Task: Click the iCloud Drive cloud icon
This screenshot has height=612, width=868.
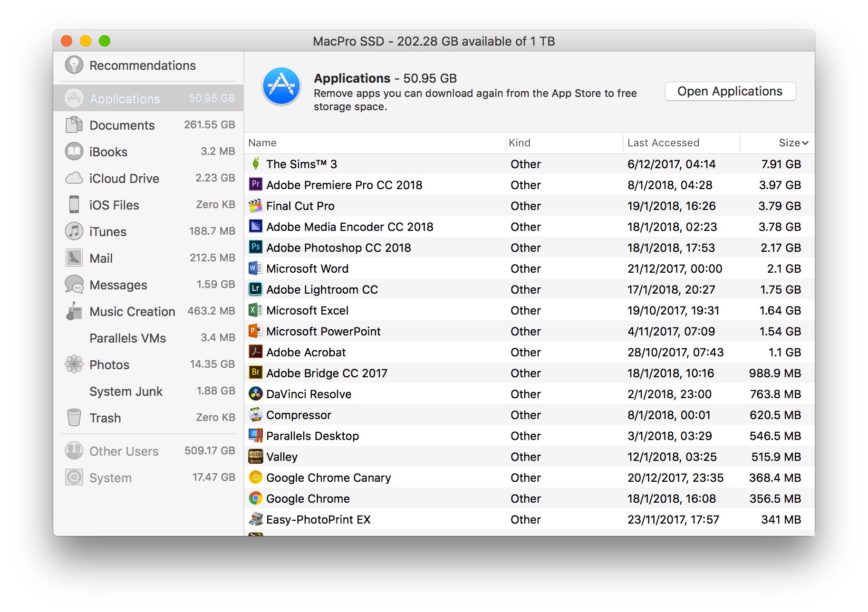Action: [x=74, y=178]
